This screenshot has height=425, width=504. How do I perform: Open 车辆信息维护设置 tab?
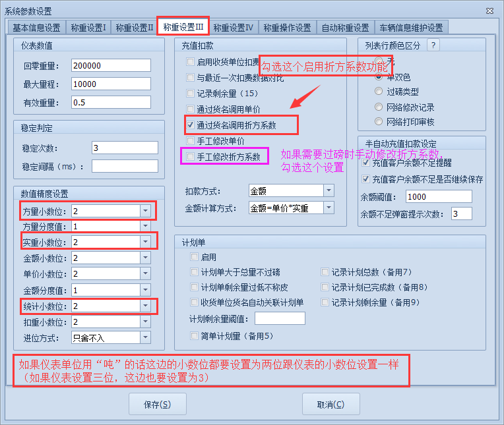[412, 28]
